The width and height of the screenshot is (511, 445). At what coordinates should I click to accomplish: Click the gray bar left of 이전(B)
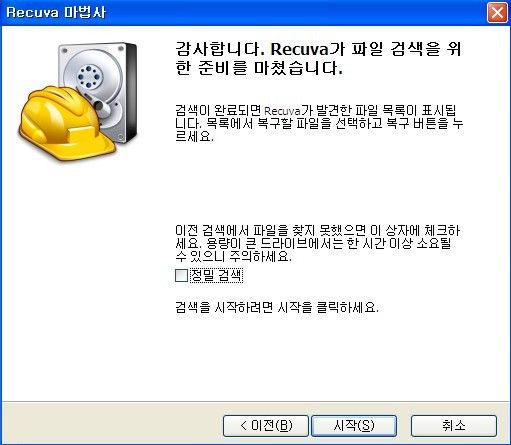pyautogui.click(x=112, y=423)
